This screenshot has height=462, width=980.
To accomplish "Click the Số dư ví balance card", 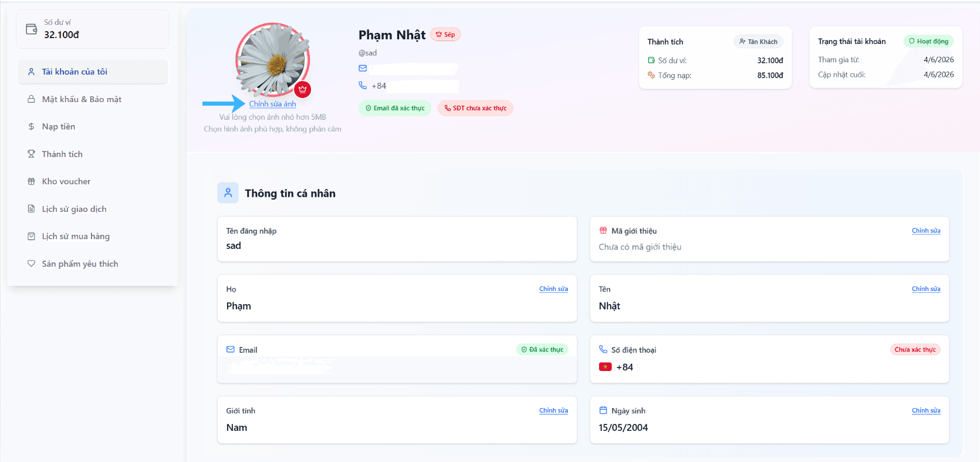I will (x=93, y=29).
